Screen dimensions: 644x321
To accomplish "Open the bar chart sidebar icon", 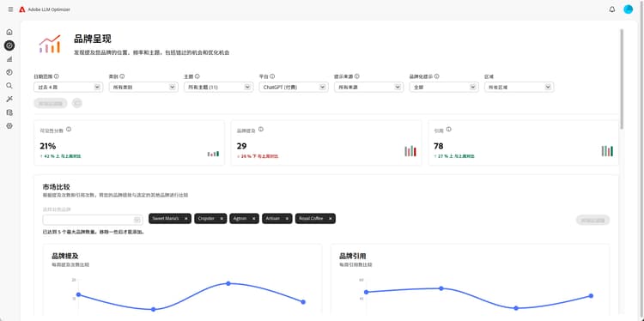I will [x=9, y=58].
